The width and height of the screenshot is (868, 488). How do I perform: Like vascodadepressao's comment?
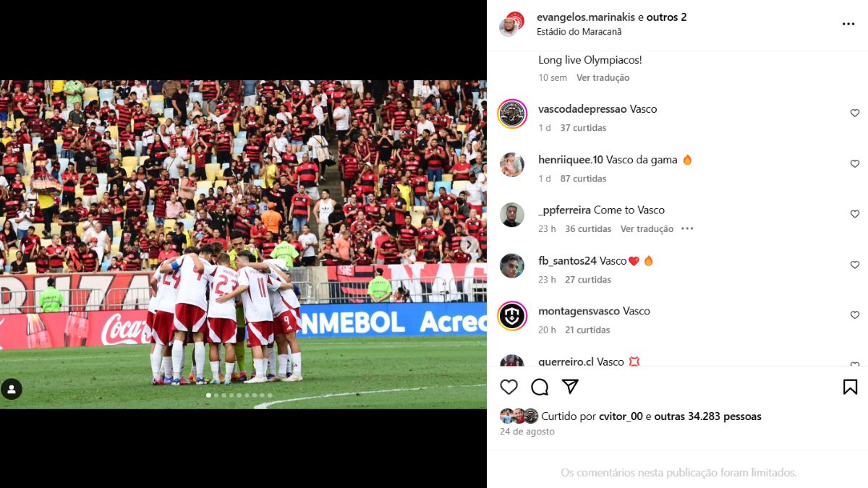coord(854,114)
